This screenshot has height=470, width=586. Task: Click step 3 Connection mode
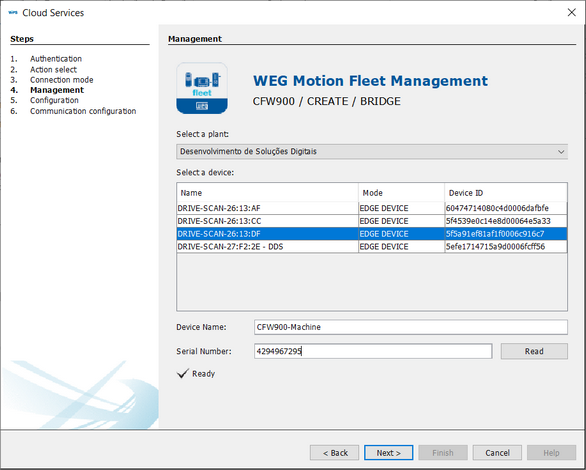pos(62,80)
